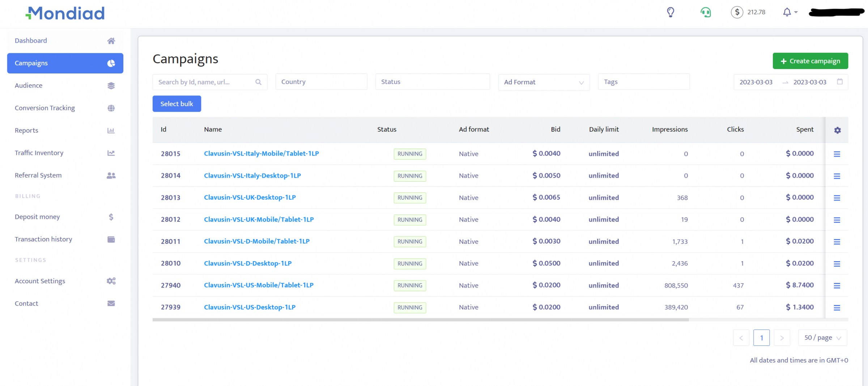Click the horizontal table scrollbar
868x386 pixels.
[x=421, y=320]
